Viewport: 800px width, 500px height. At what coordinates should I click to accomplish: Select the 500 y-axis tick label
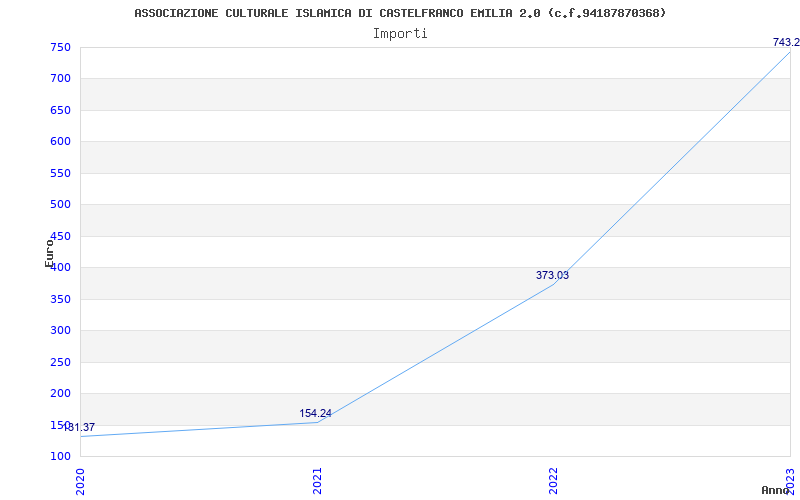click(x=60, y=205)
